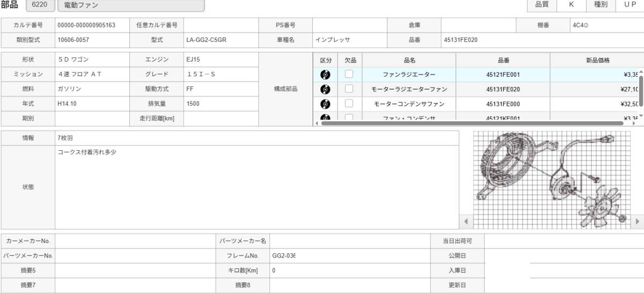
Task: Show the next diagram with the right arrow
Action: point(638,221)
